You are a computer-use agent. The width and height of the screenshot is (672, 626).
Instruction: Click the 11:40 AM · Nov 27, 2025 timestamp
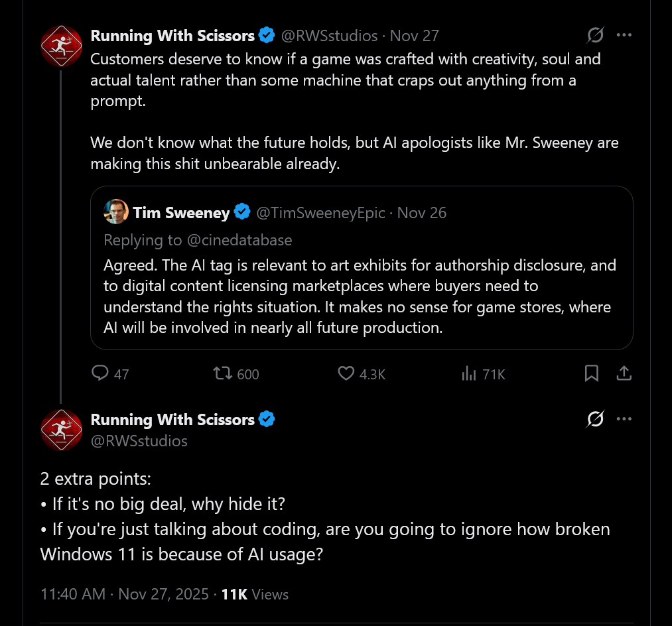[124, 594]
